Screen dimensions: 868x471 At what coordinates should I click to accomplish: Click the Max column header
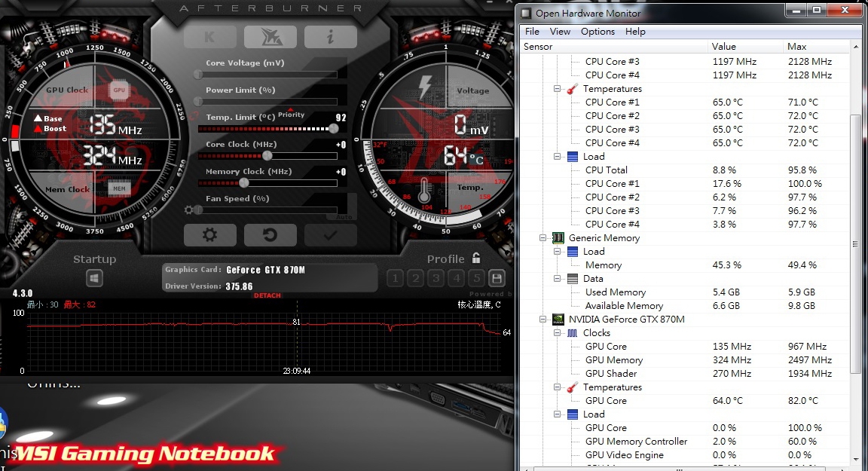tap(817, 47)
